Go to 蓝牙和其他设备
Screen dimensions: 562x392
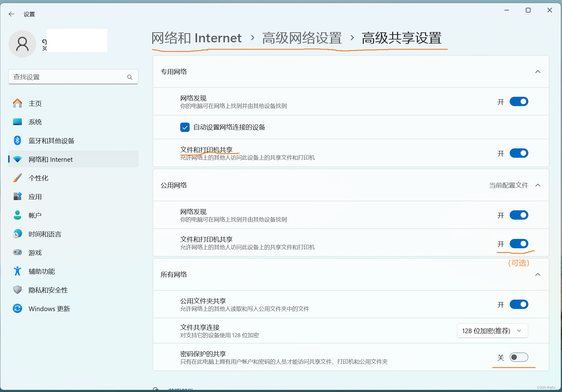point(73,141)
